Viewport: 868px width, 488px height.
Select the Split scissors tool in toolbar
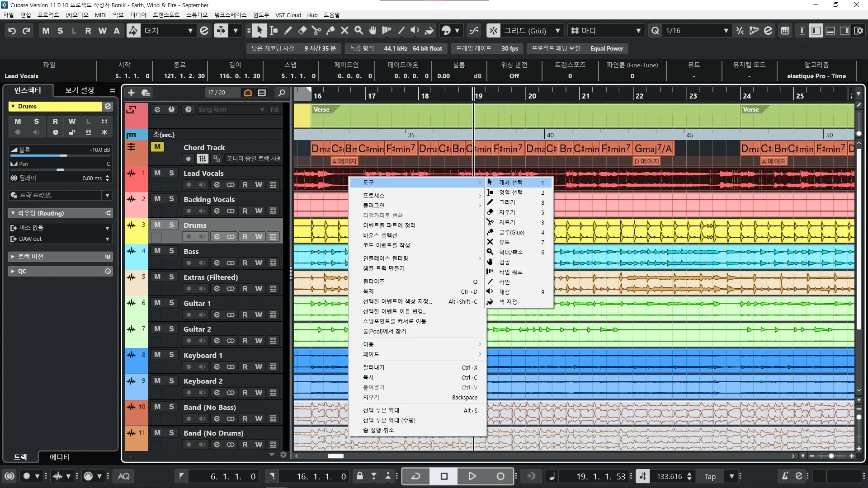click(x=316, y=31)
